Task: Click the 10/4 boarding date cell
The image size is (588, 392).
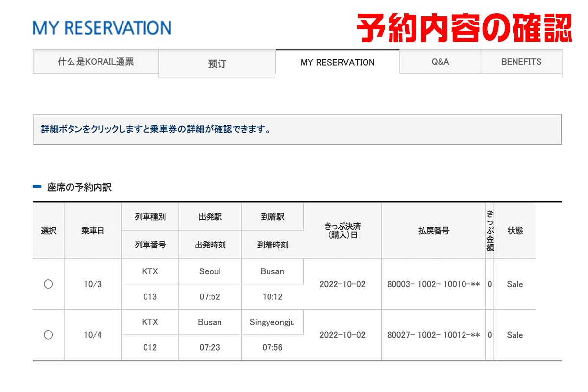Action: [93, 335]
